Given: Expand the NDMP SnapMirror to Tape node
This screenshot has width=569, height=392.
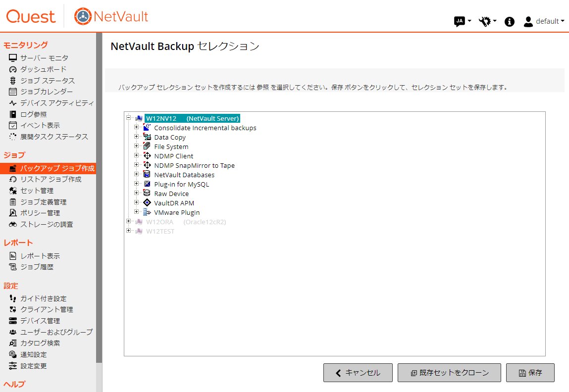Looking at the screenshot, I should click(137, 165).
